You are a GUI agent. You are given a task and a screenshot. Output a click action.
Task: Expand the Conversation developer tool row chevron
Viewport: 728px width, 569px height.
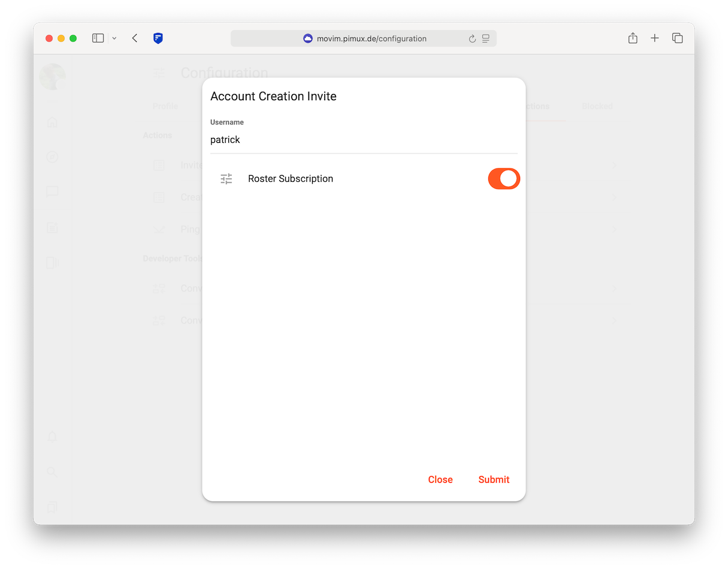click(x=614, y=288)
